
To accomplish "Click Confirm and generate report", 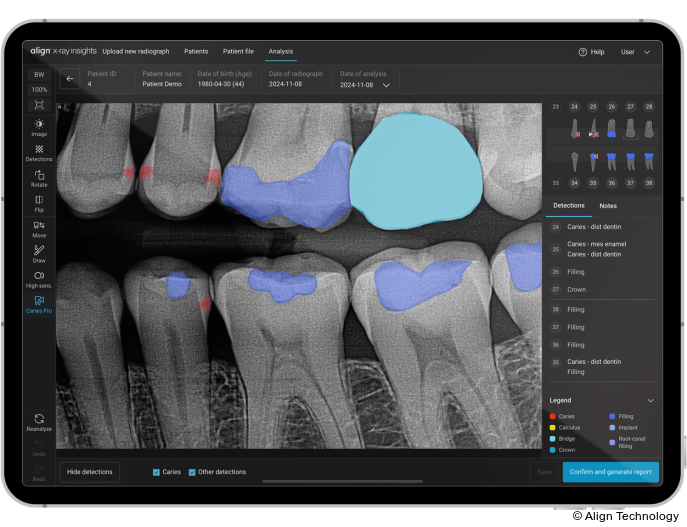I will 610,472.
